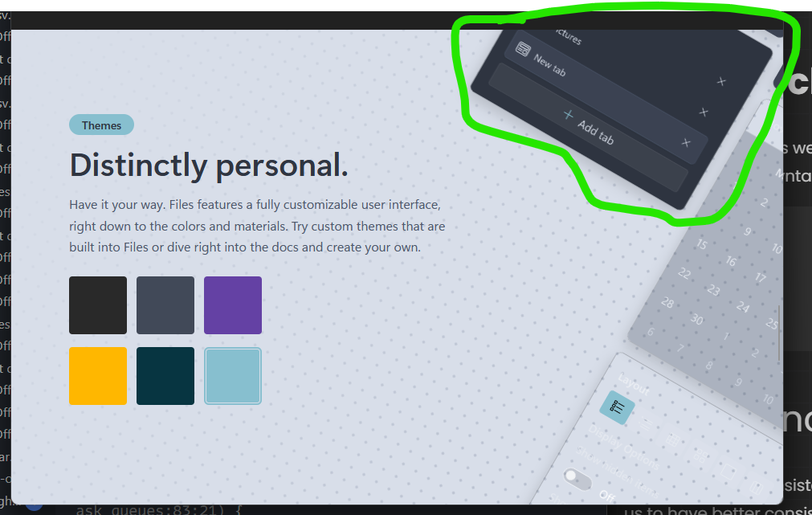This screenshot has height=515, width=812.
Task: Click the Themes badge label
Action: tap(101, 125)
